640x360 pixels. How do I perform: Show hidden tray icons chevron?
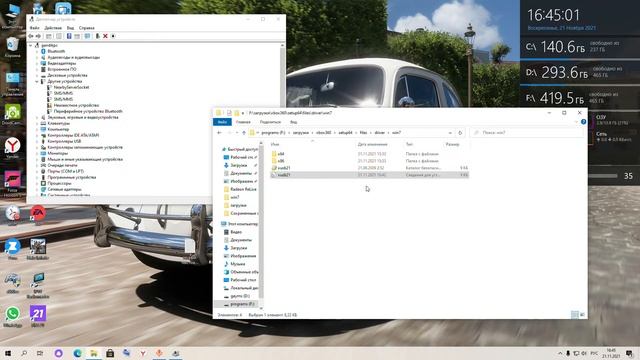click(x=560, y=353)
